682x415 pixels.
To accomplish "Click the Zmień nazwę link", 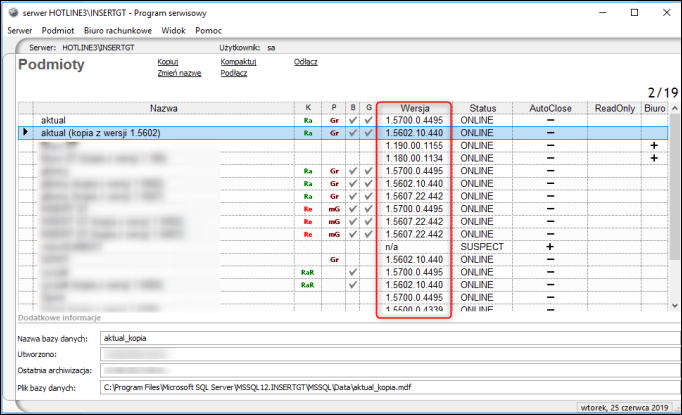I will coord(179,73).
